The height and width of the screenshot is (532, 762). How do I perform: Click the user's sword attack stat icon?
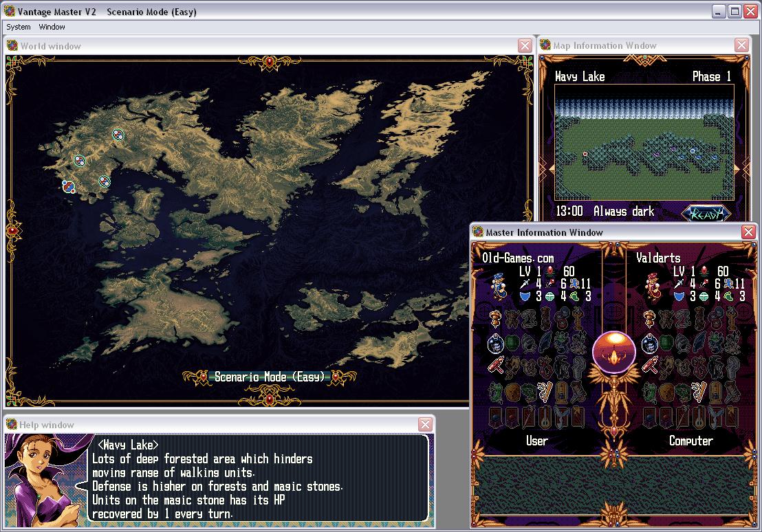[x=525, y=284]
